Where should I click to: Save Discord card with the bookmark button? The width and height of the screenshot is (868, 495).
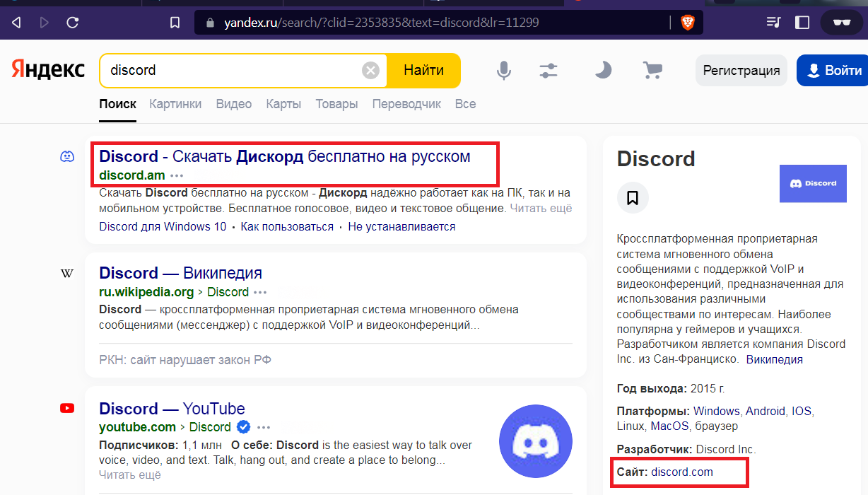(633, 197)
